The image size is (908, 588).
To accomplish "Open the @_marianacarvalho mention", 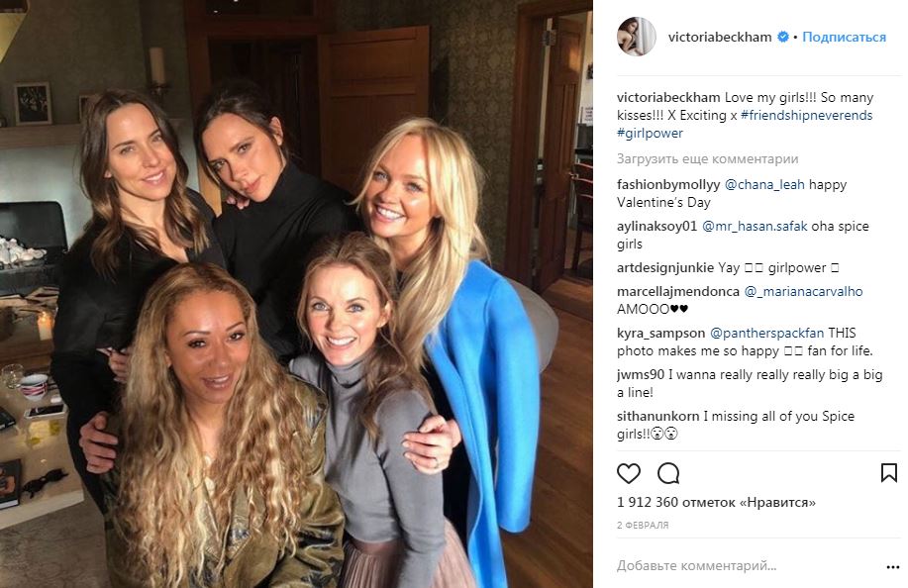I will pos(803,292).
